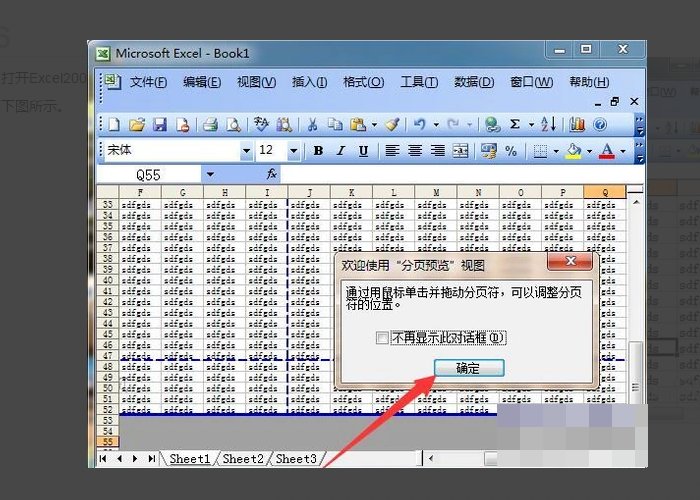Open the 窗口(W) menu

pyautogui.click(x=531, y=82)
